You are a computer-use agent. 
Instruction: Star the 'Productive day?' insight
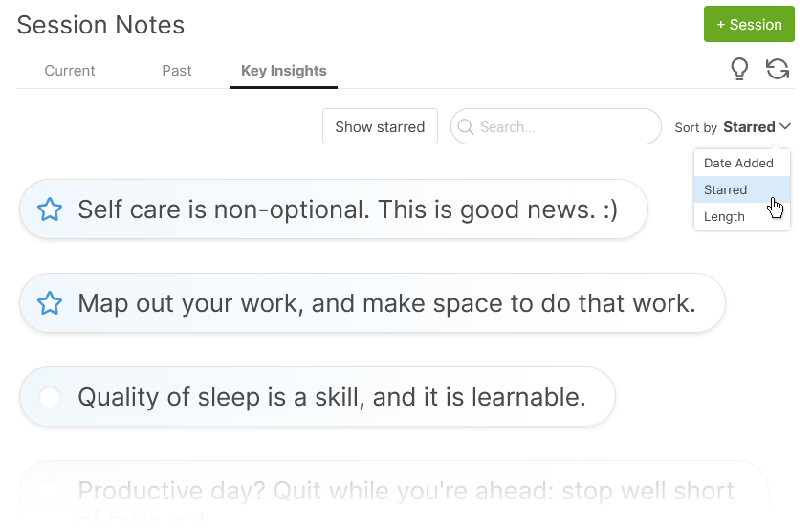[x=50, y=491]
